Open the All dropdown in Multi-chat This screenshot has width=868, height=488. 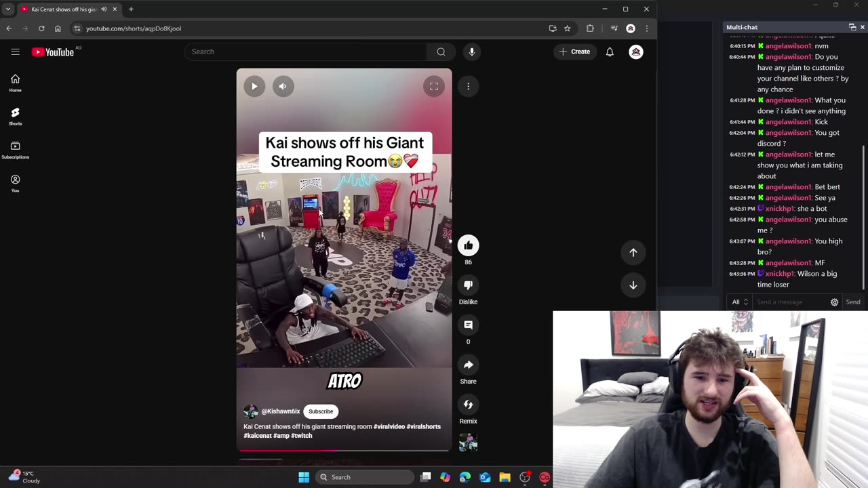click(x=739, y=302)
